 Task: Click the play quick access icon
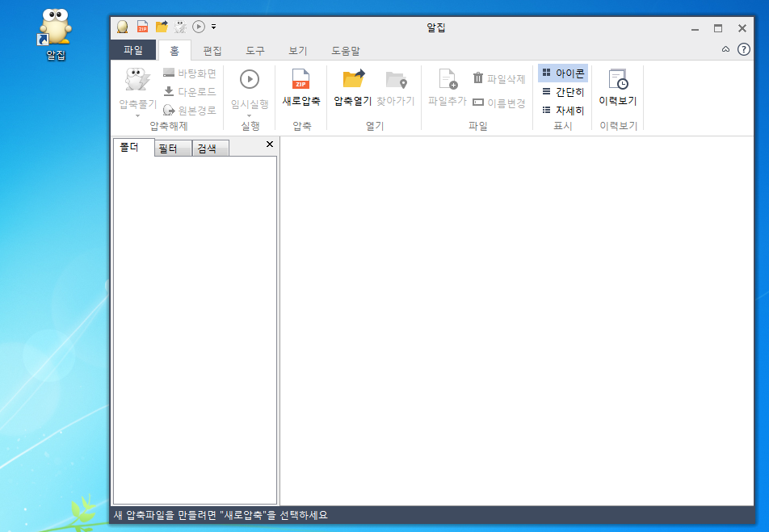(199, 27)
